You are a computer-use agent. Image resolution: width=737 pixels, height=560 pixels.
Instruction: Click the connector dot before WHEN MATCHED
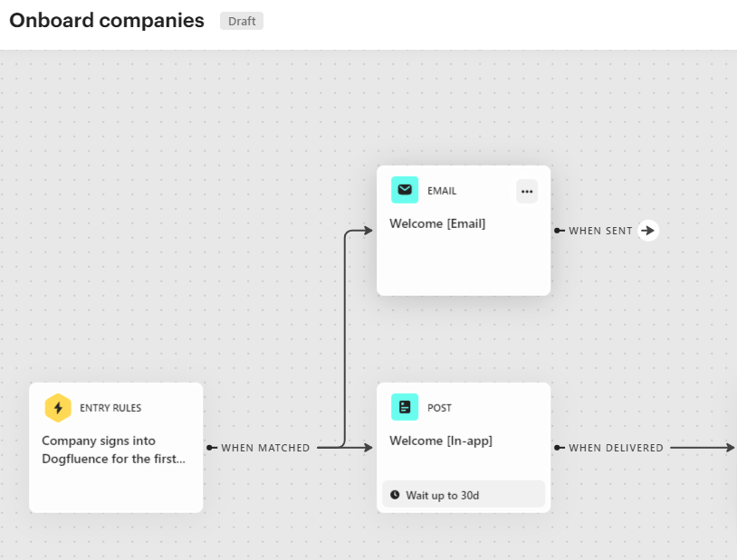coord(210,448)
